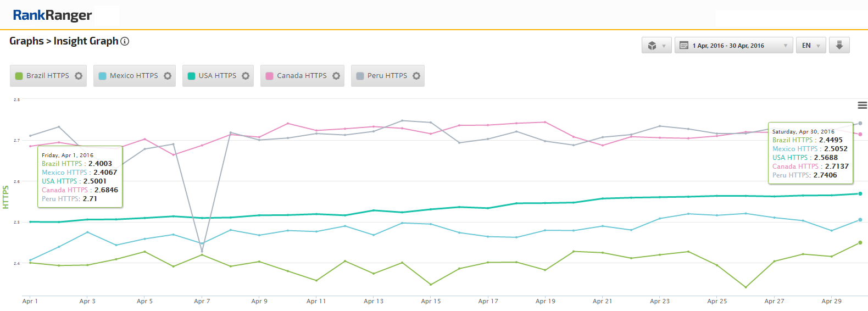
Task: Toggle the Peru HTTPS series
Action: pos(387,76)
